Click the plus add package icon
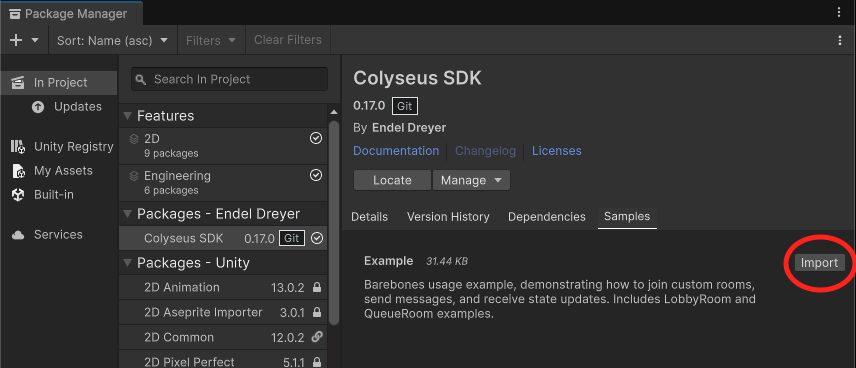Viewport: 856px width, 368px height. coord(16,40)
